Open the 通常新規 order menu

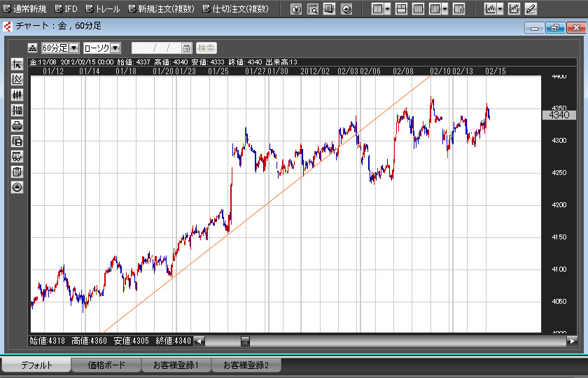(x=25, y=9)
